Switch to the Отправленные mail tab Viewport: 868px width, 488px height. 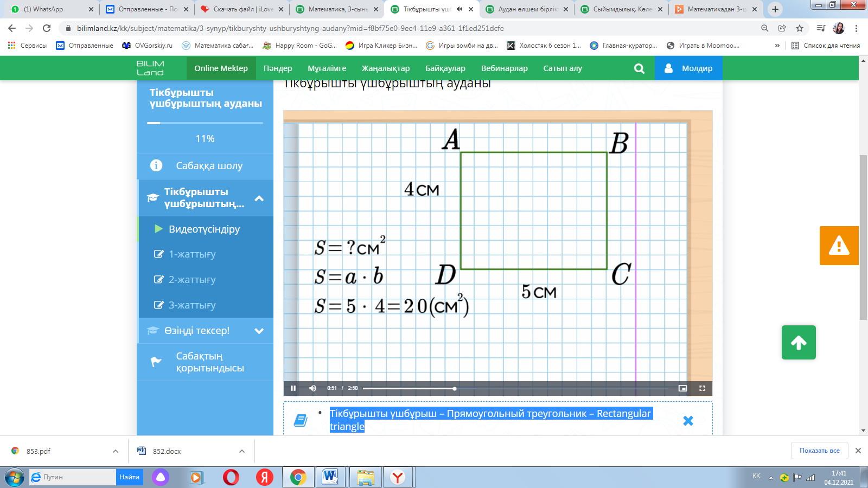(x=148, y=9)
